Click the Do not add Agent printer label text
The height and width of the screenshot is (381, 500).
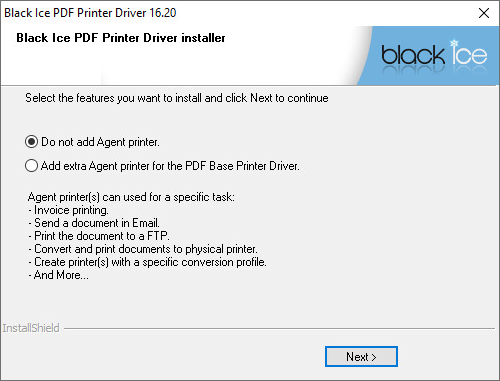pos(100,142)
